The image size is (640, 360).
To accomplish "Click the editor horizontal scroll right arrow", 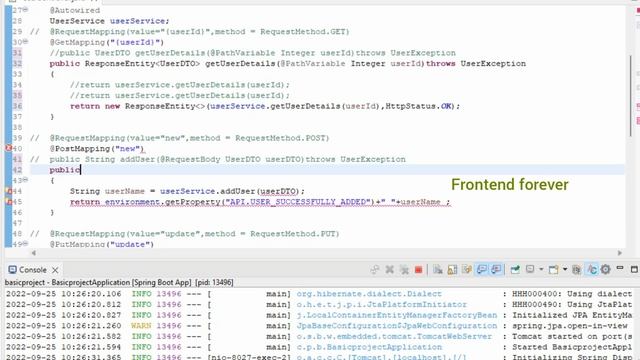I will click(620, 253).
